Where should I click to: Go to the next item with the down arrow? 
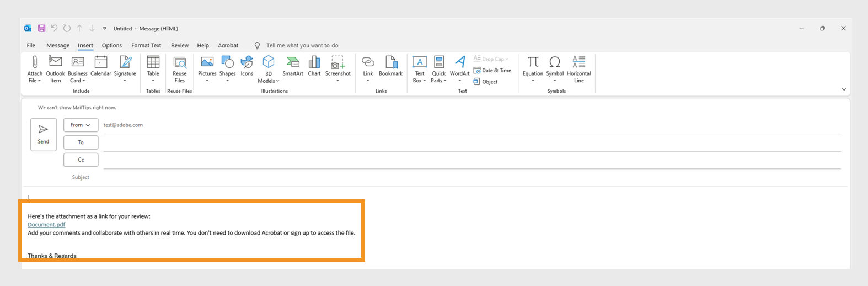pyautogui.click(x=92, y=28)
